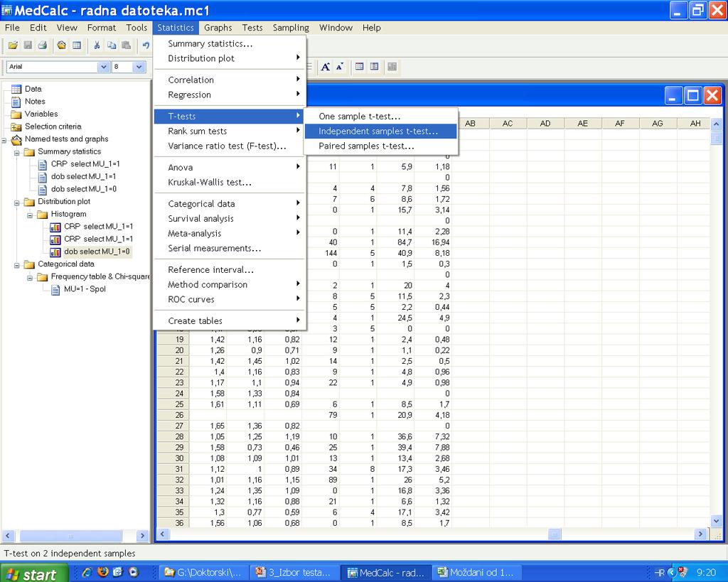Expand the Correlation submenu
This screenshot has height=582, width=728.
tap(230, 80)
